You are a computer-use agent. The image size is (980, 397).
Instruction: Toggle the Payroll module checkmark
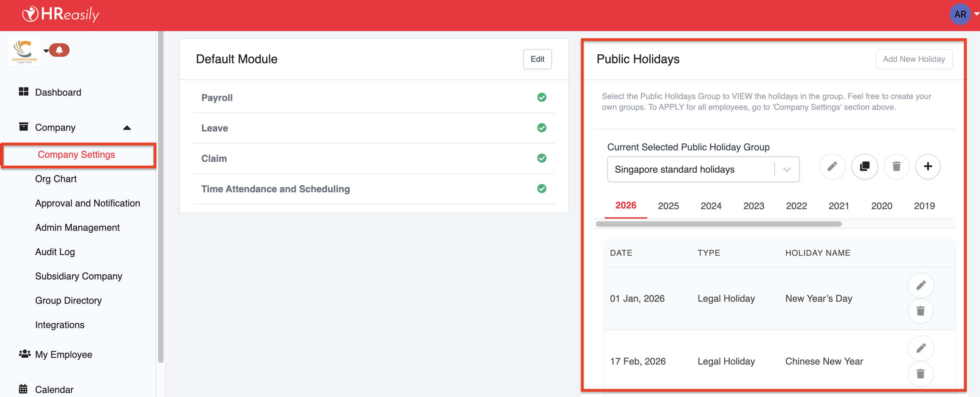pyautogui.click(x=542, y=97)
